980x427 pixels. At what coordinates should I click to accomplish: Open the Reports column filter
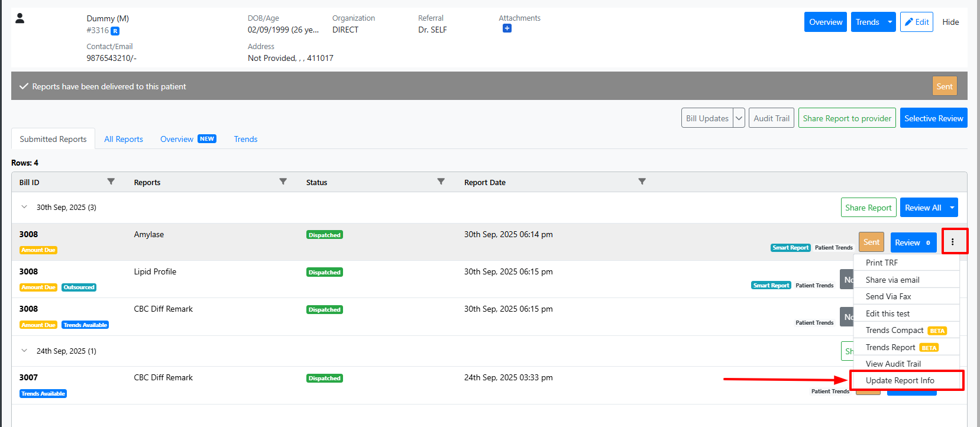(x=283, y=182)
